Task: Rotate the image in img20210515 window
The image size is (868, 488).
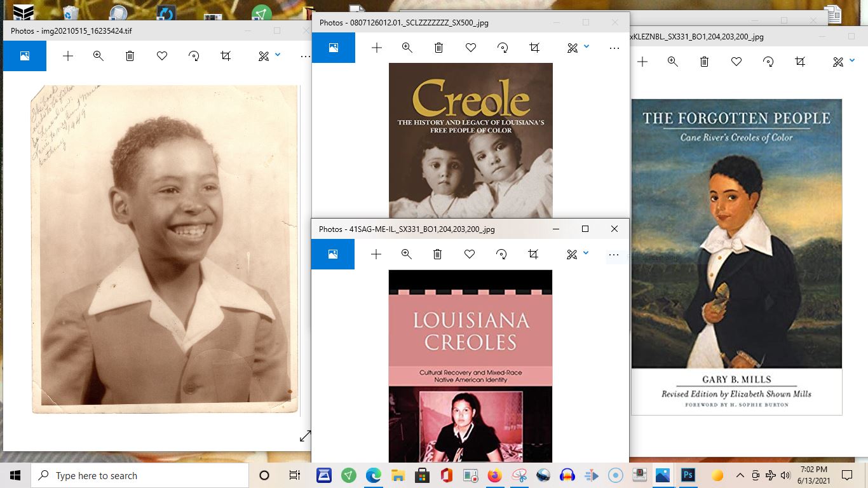Action: 194,56
